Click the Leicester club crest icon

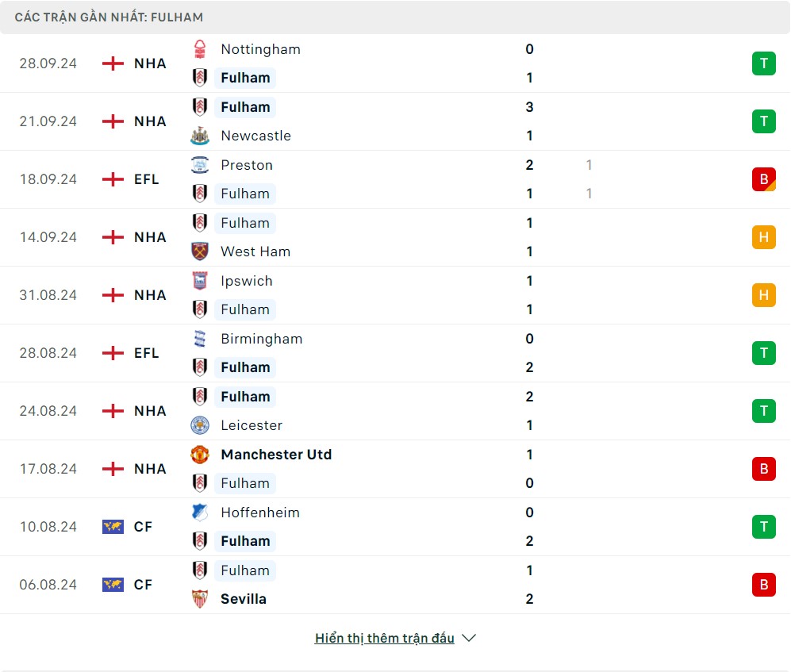point(200,425)
